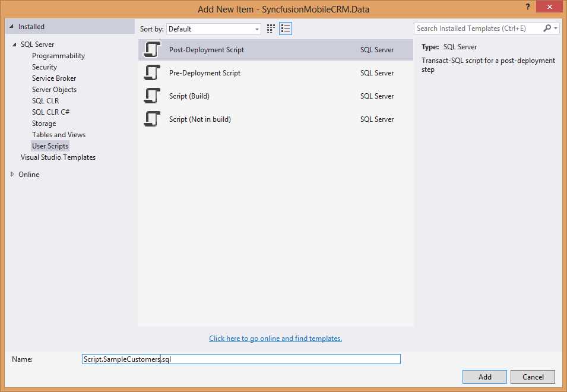Click SQL Server type of Pre-Deployment Script

coord(377,72)
